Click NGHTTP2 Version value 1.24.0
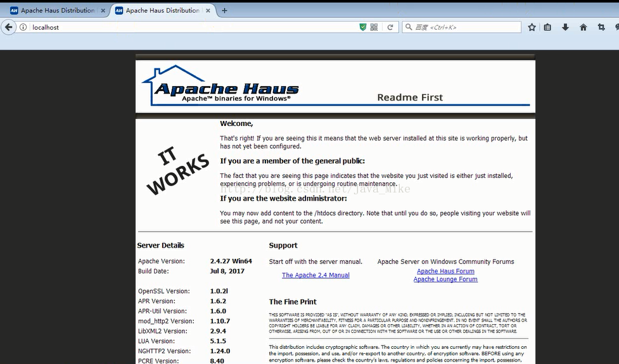The image size is (619, 364). tap(220, 351)
